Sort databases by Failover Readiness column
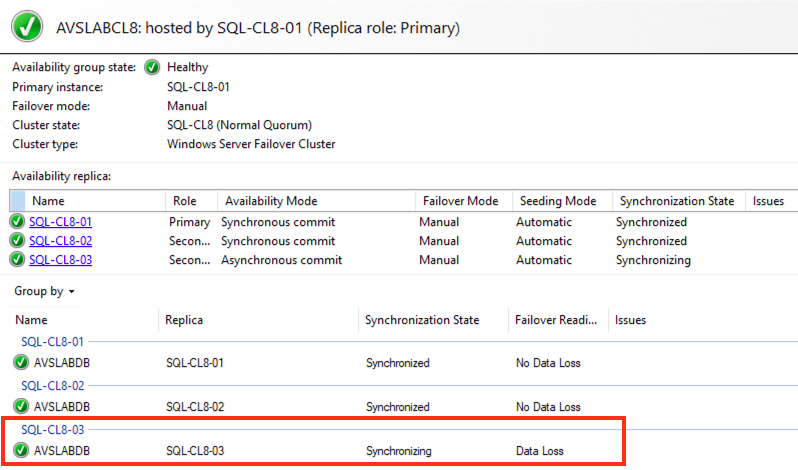The width and height of the screenshot is (798, 470). tap(555, 320)
